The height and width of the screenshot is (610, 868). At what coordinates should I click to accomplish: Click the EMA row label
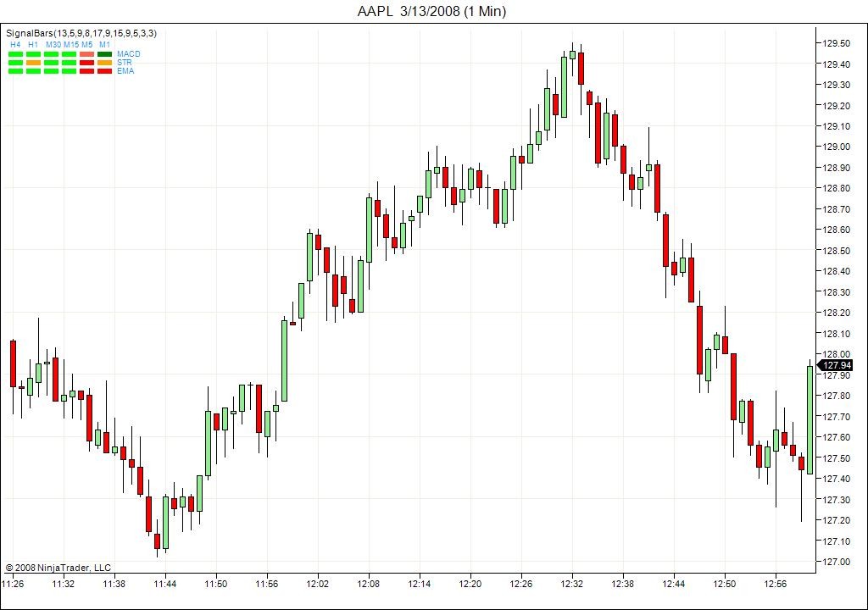coord(125,71)
